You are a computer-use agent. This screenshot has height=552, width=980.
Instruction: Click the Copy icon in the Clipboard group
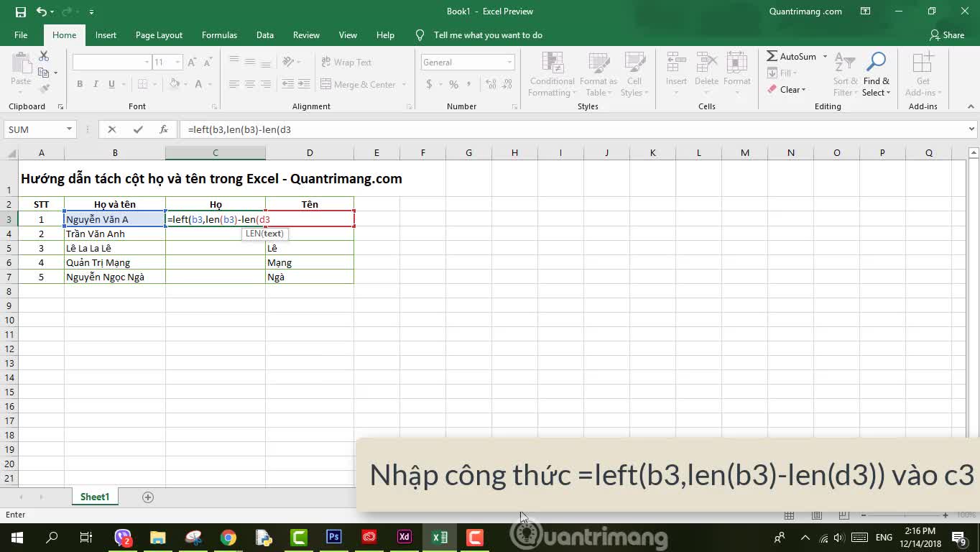pyautogui.click(x=43, y=73)
